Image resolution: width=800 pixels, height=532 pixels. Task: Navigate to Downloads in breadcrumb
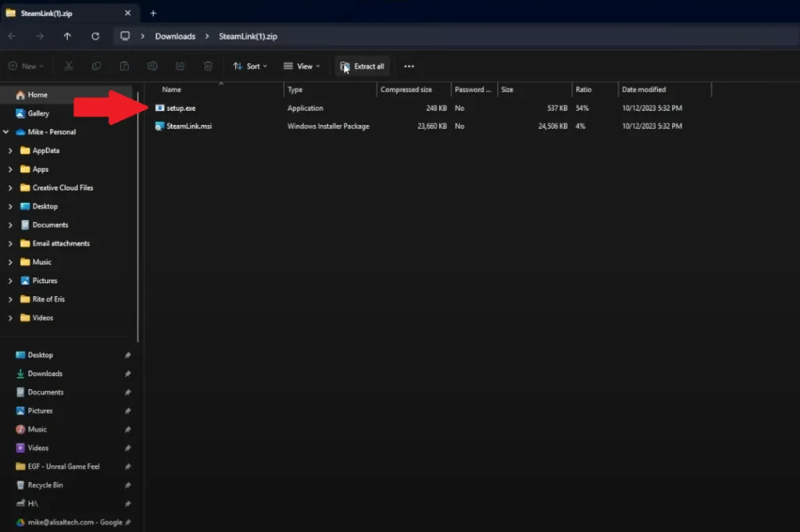pos(176,37)
